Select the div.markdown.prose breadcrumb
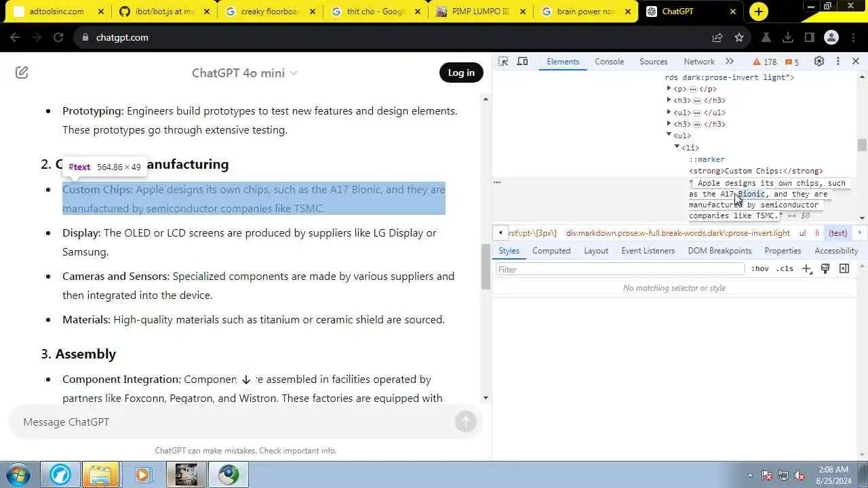Screen dimensions: 868x488 [x=677, y=232]
